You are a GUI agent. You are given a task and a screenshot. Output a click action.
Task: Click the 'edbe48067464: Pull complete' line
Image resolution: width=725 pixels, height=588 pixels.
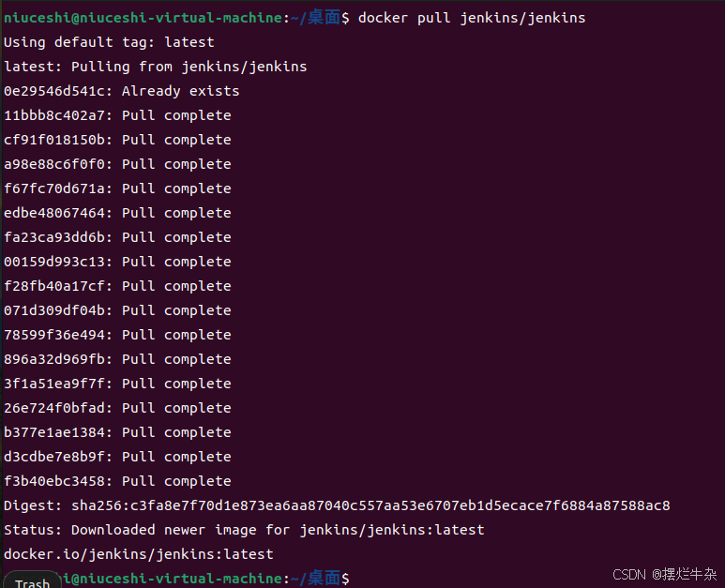tap(117, 213)
